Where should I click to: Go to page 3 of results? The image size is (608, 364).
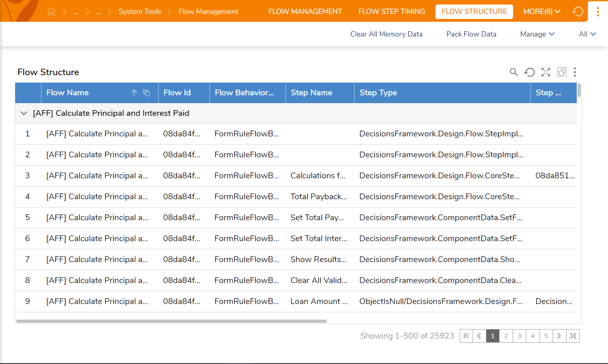(519, 336)
